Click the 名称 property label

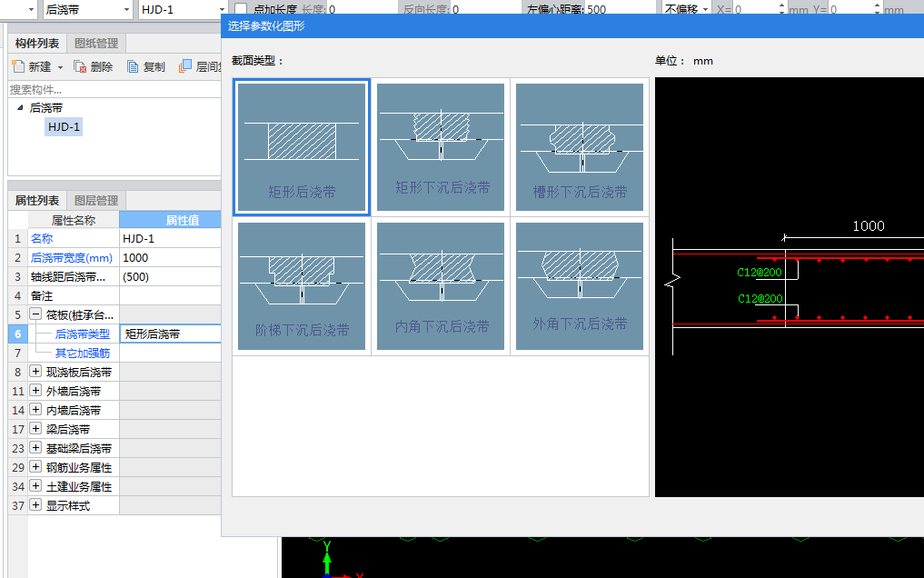point(42,239)
